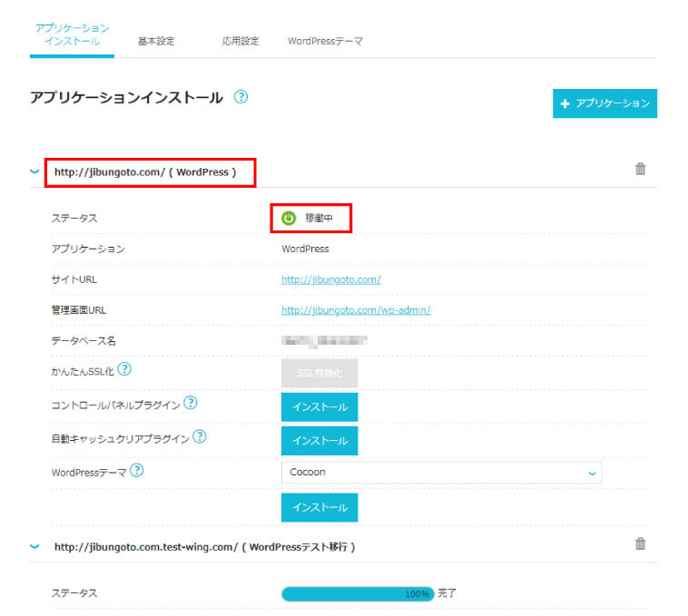Open help icon next to かんたんSSL化
Image resolution: width=688 pixels, height=616 pixels.
(124, 369)
